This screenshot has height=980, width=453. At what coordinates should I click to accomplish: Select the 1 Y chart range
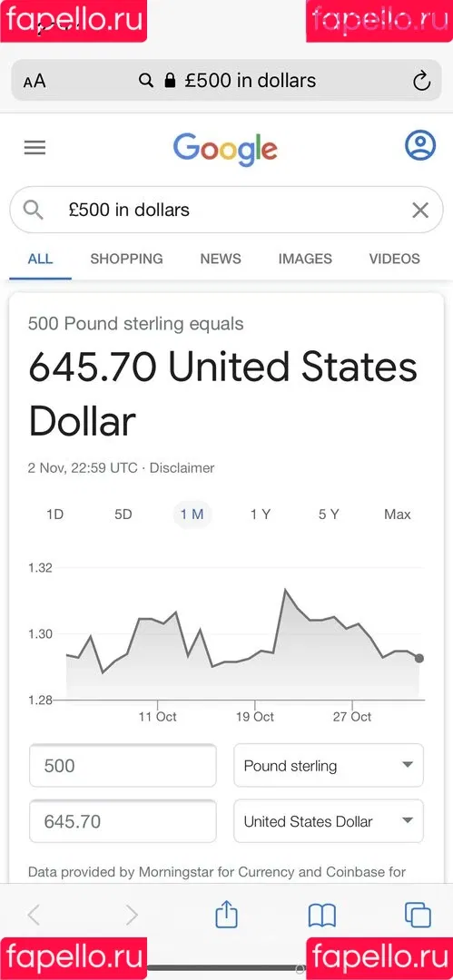click(261, 514)
